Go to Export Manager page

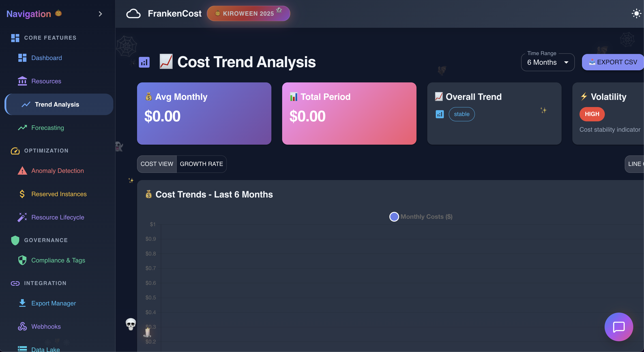[54, 303]
